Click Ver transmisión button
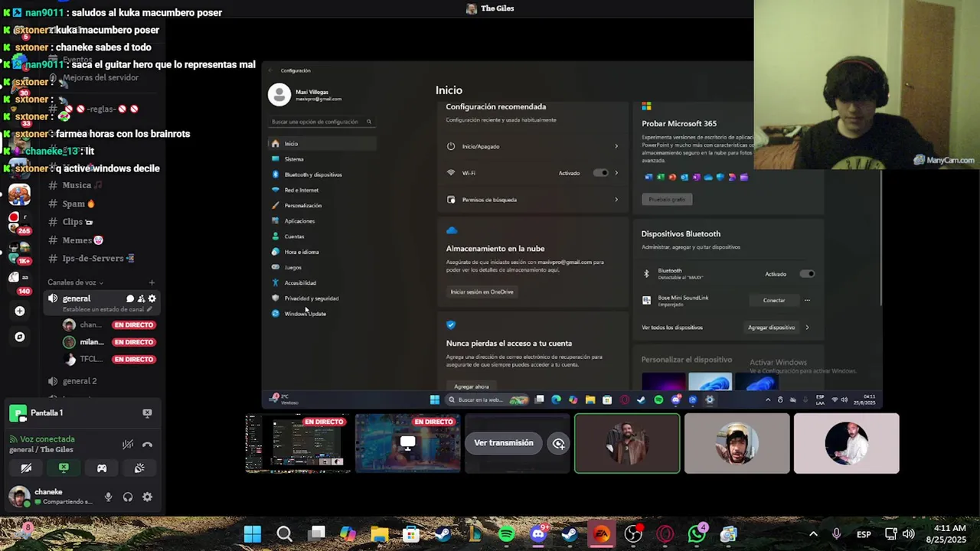The width and height of the screenshot is (980, 551). 503,443
